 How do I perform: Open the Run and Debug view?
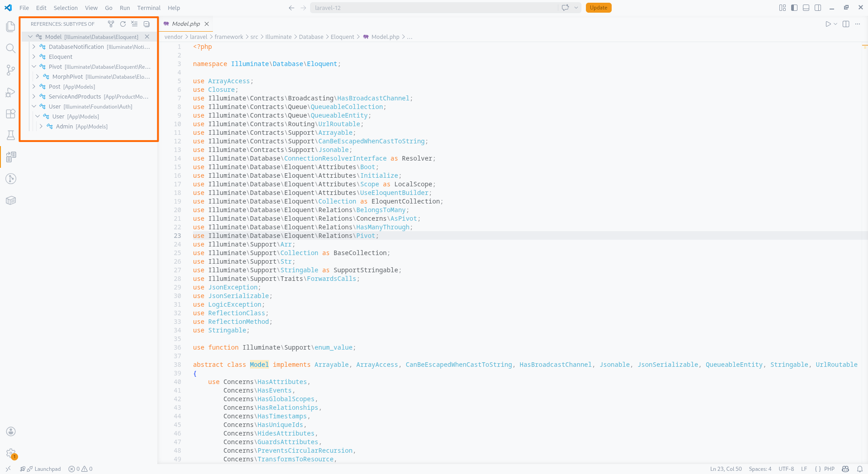click(11, 92)
